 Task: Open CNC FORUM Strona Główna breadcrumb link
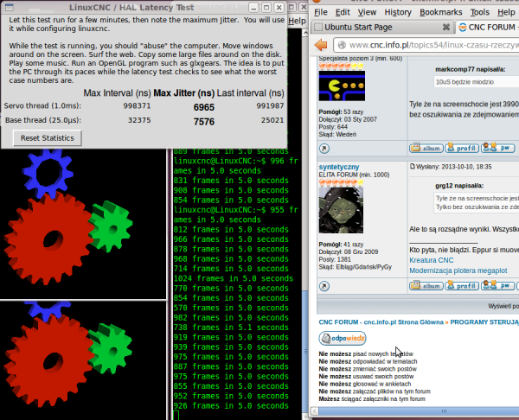[381, 322]
